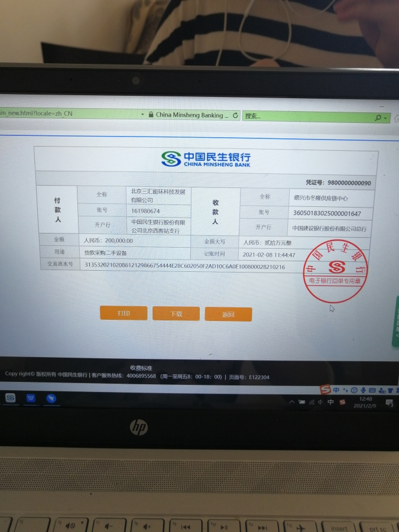Click the 收费标准 footer link
Screen dimensions: 399x532
(x=141, y=368)
